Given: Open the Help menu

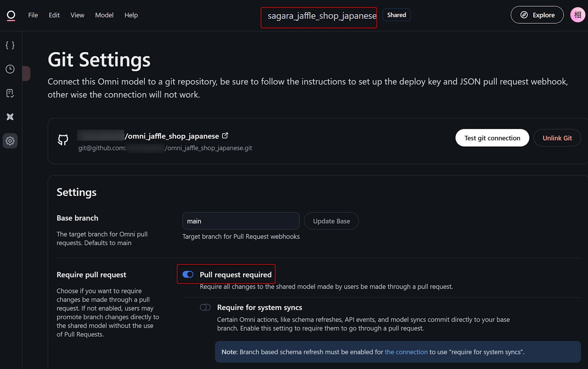Looking at the screenshot, I should pyautogui.click(x=131, y=15).
